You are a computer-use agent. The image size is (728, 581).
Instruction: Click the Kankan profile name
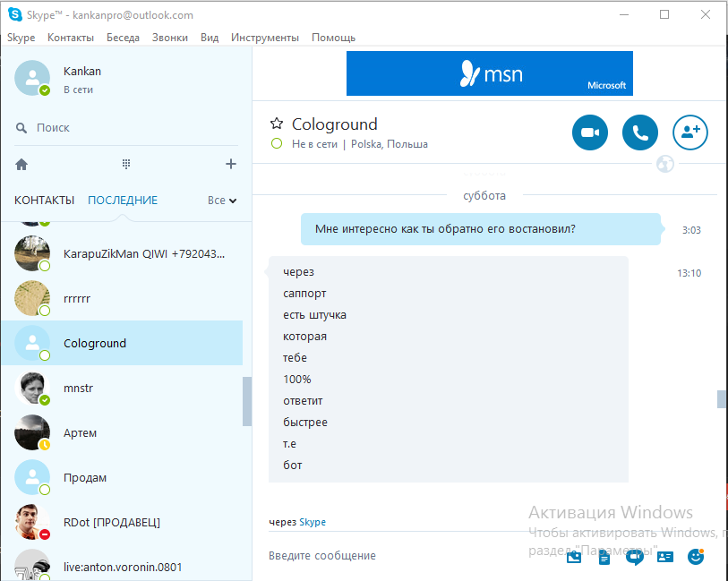(x=82, y=72)
